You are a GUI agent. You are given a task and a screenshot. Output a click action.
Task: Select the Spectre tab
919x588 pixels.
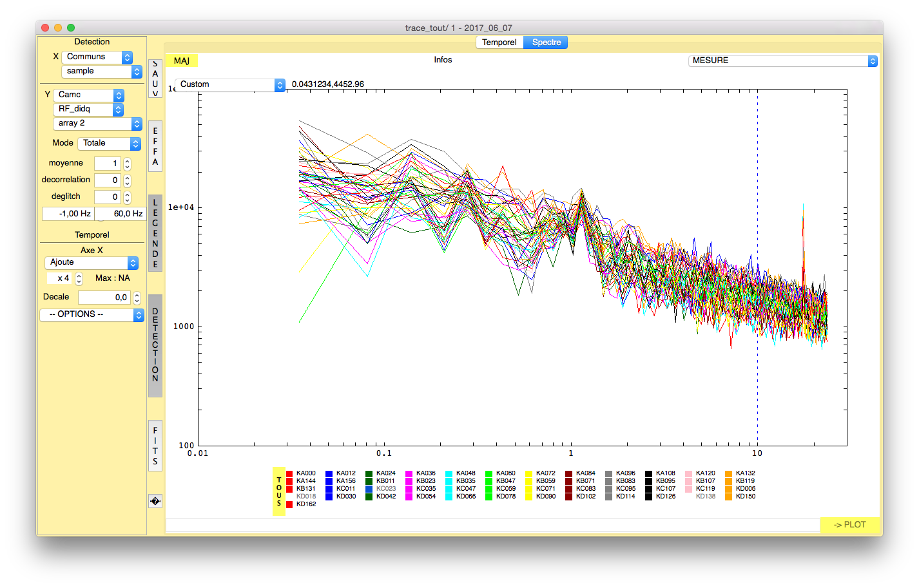coord(546,43)
